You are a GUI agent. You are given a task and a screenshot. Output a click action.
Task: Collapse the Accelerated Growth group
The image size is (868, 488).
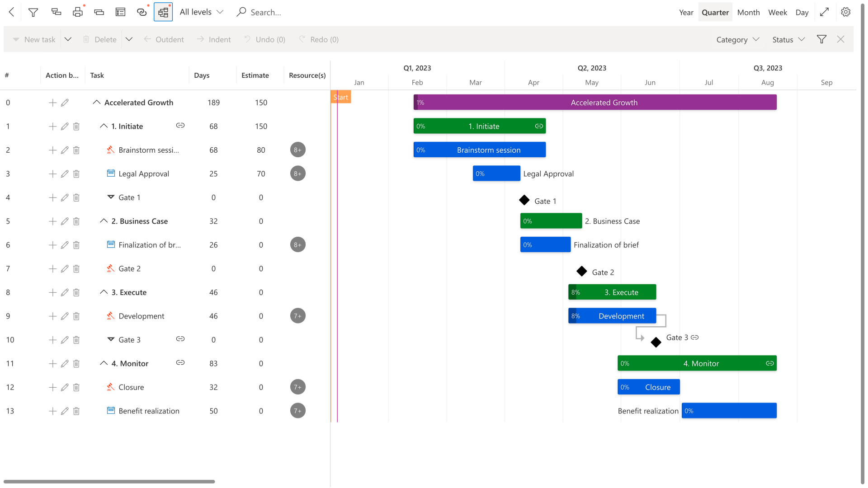[x=96, y=103]
